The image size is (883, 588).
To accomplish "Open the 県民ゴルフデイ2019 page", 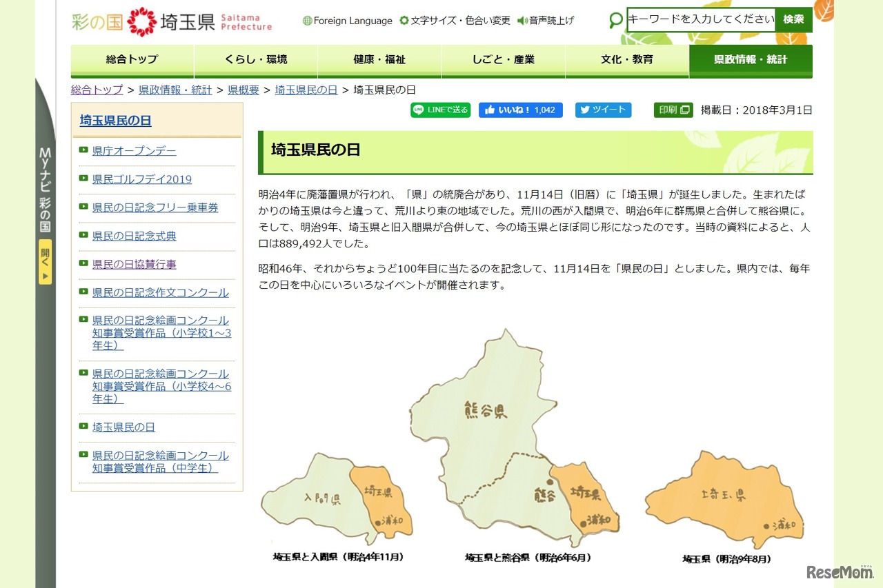I will pos(143,179).
